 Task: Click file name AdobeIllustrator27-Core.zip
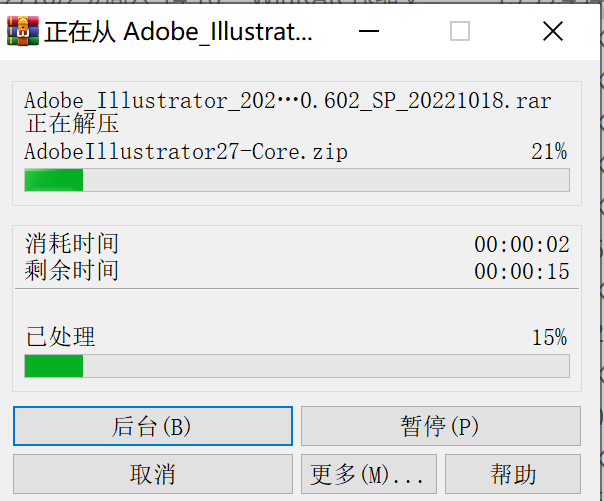[x=186, y=152]
